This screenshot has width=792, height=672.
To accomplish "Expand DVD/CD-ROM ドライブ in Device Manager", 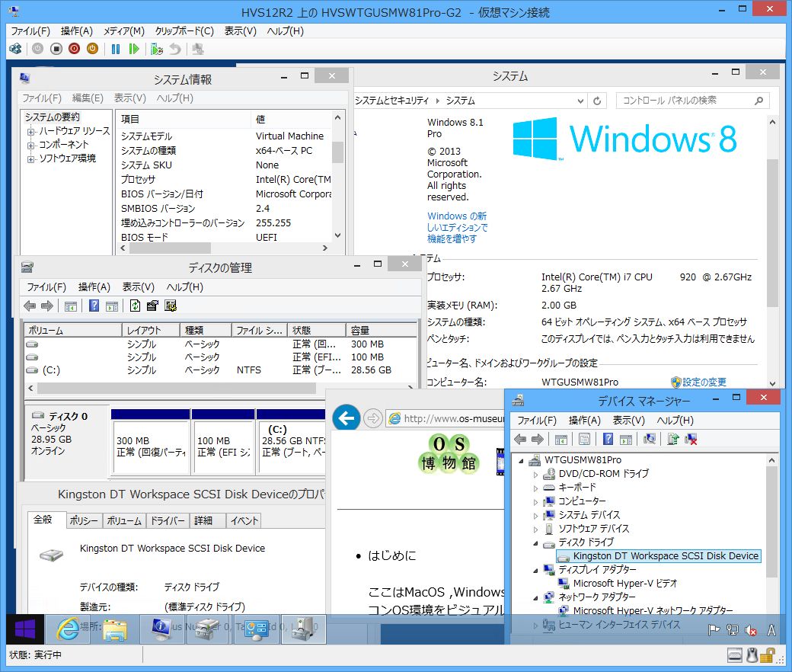I will (536, 475).
